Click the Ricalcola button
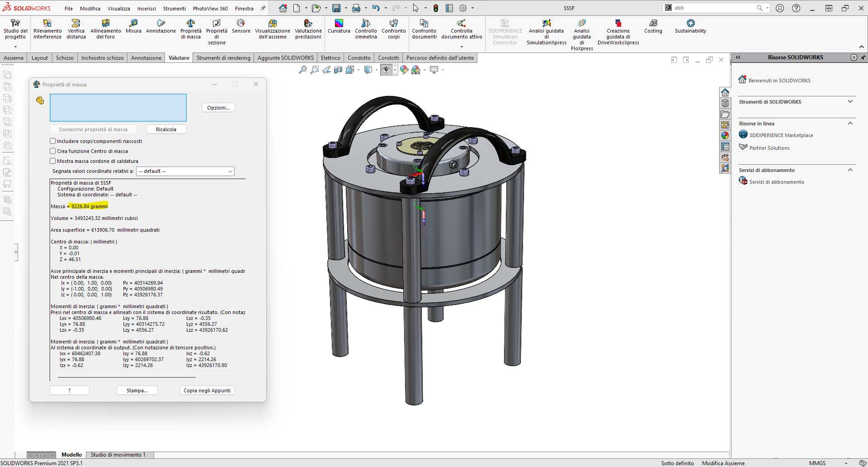This screenshot has width=868, height=467. coord(166,129)
